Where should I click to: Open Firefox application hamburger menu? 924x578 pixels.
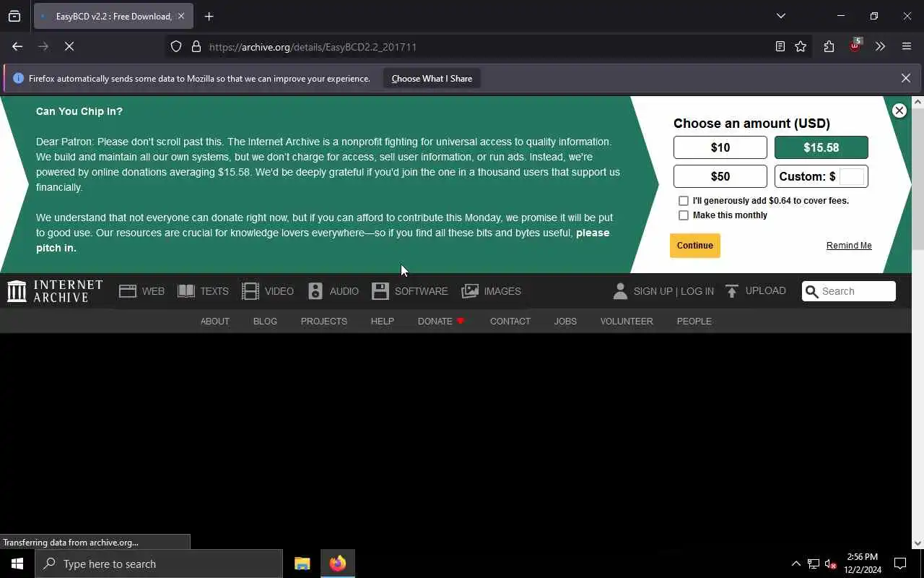[907, 47]
